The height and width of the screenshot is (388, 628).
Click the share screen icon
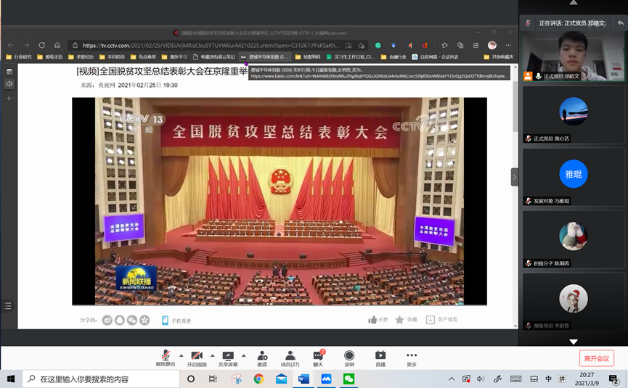pyautogui.click(x=228, y=358)
